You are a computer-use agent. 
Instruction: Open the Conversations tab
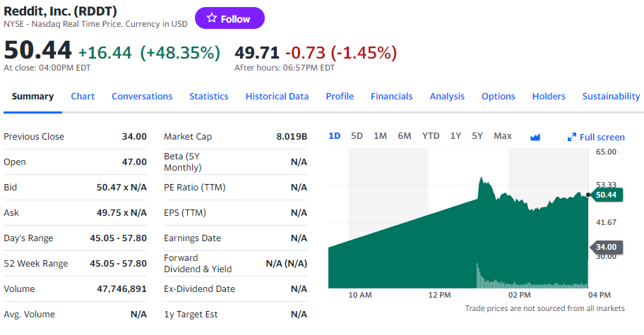point(142,97)
